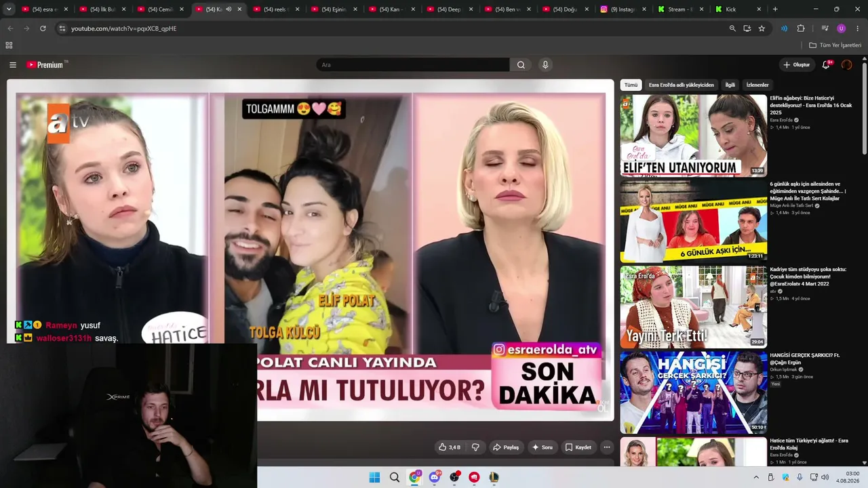Open the browser extensions puzzle icon

[x=801, y=28]
